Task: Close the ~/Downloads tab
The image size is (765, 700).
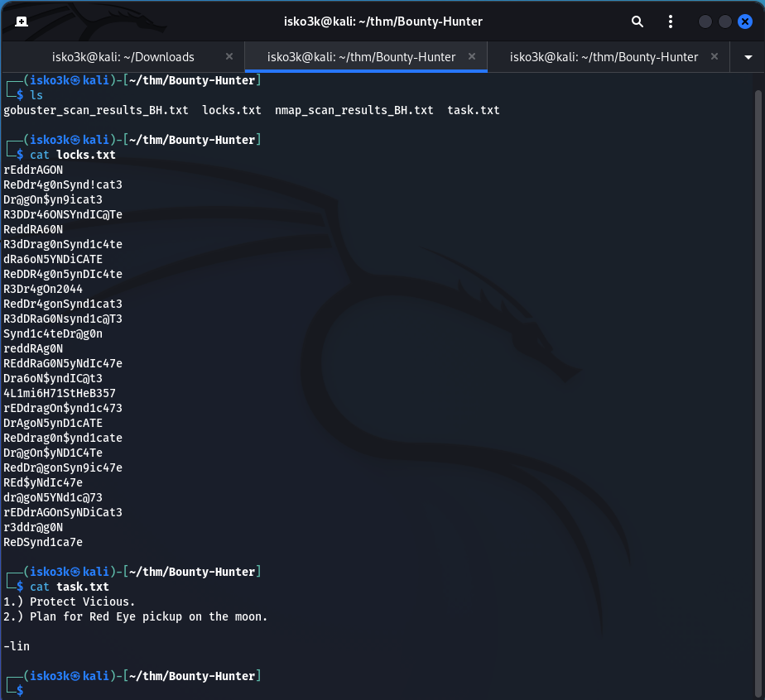Action: (229, 57)
